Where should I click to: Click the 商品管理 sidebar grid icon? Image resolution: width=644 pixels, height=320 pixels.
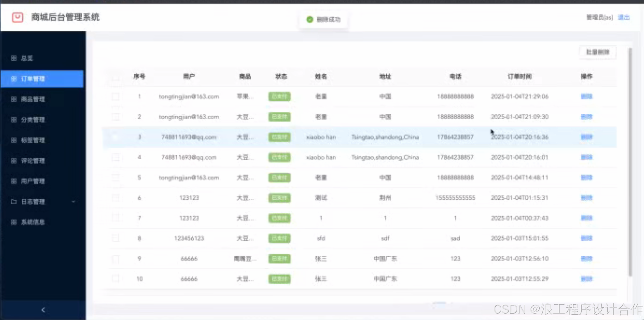[13, 99]
